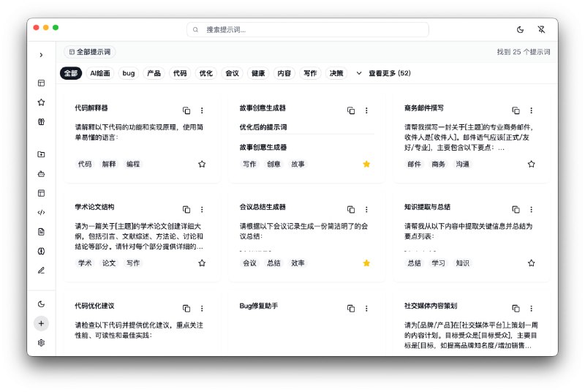This screenshot has width=585, height=392.
Task: Select the 决策 filter tag
Action: tap(336, 73)
